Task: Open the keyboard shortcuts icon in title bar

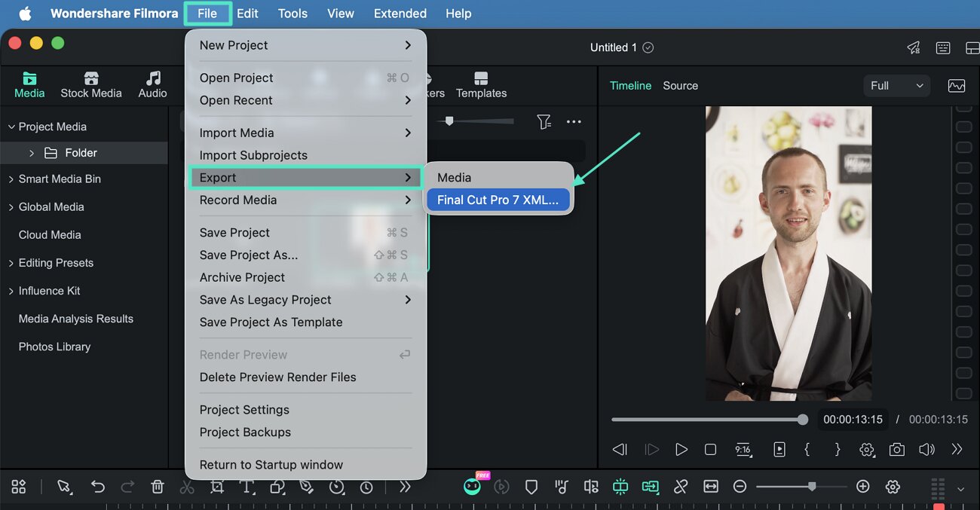Action: pos(943,47)
